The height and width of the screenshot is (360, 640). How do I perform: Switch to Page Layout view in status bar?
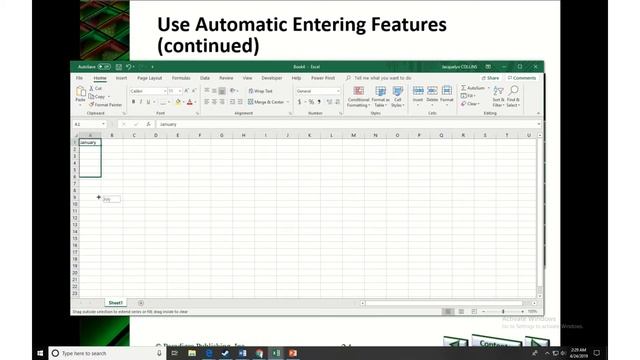point(461,311)
